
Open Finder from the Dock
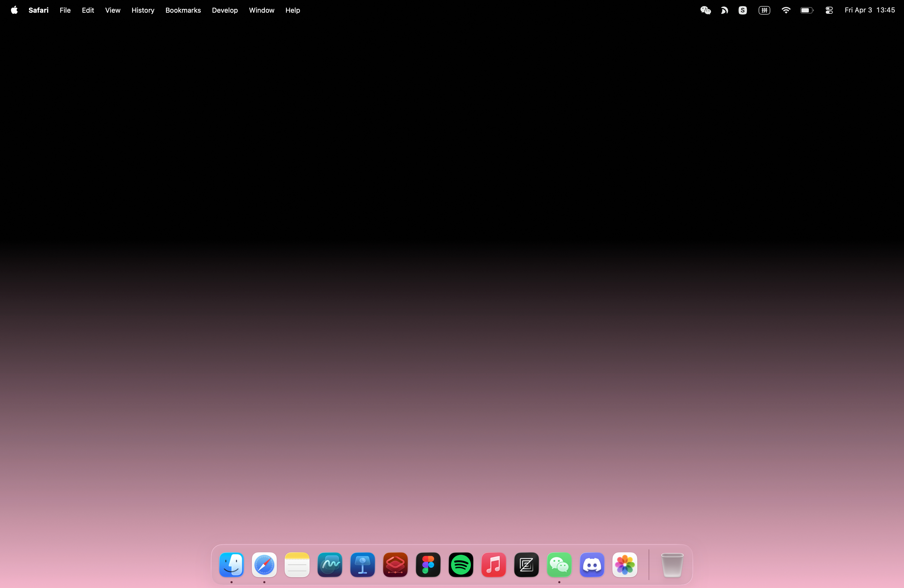[231, 565]
